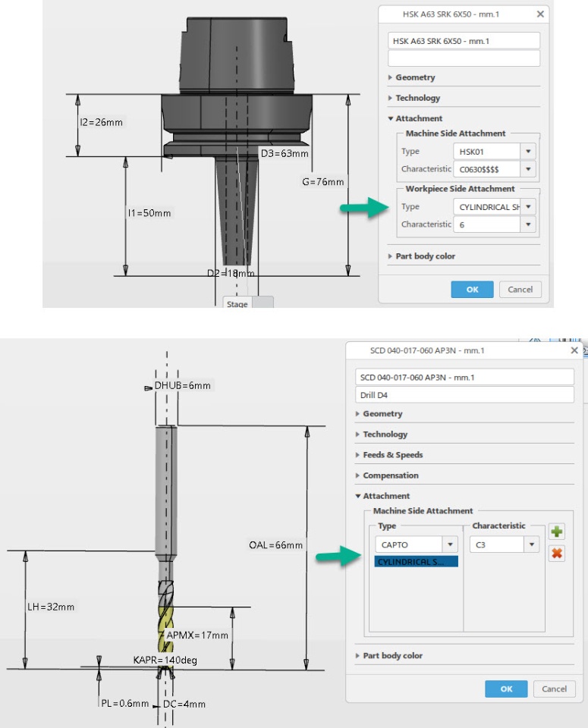Expand the Feeds & Speeds section

click(x=389, y=455)
